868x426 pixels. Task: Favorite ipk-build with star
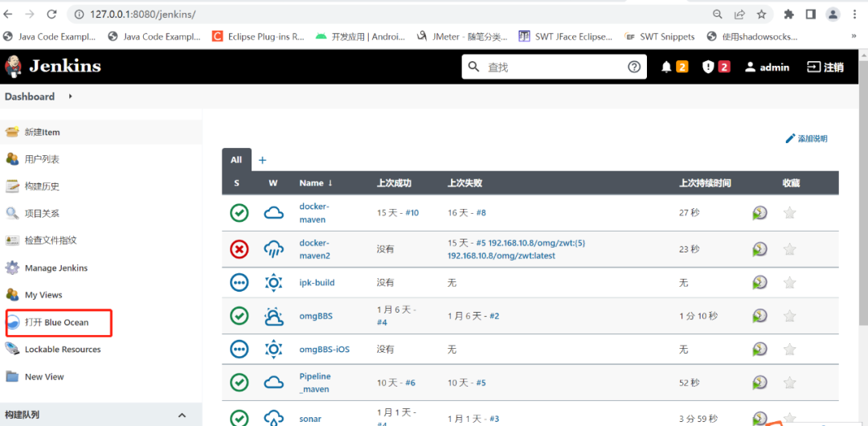point(790,282)
